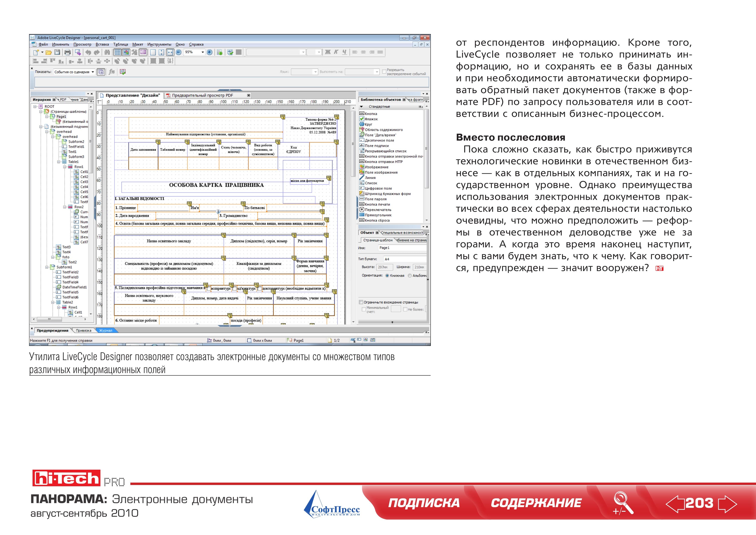Click the fx functions icon in script editor
This screenshot has width=756, height=535.
pyautogui.click(x=112, y=72)
